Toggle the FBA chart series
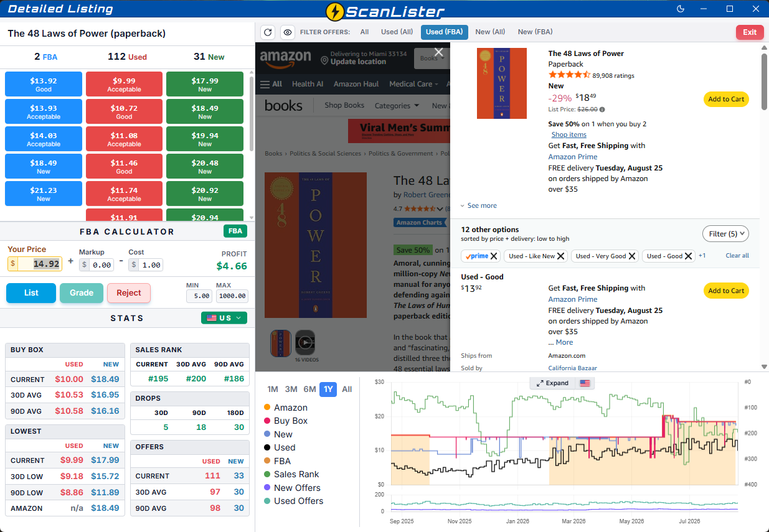The height and width of the screenshot is (532, 769). tap(277, 461)
